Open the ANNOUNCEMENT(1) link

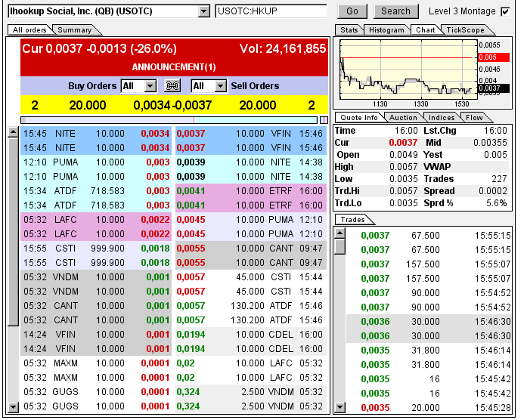[x=175, y=67]
